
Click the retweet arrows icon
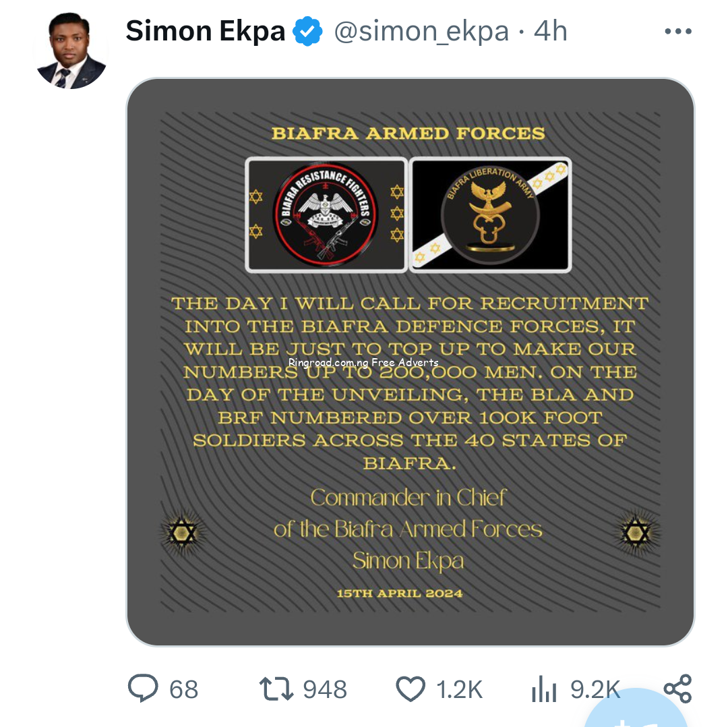[x=276, y=689]
